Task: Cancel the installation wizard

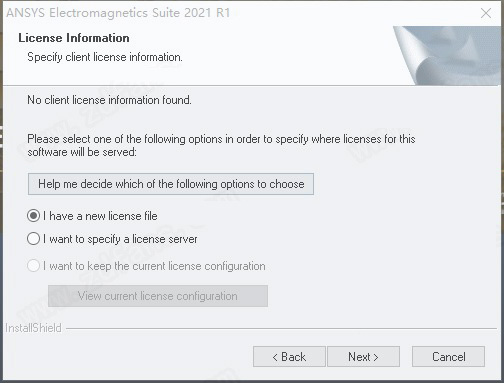Action: tap(448, 357)
